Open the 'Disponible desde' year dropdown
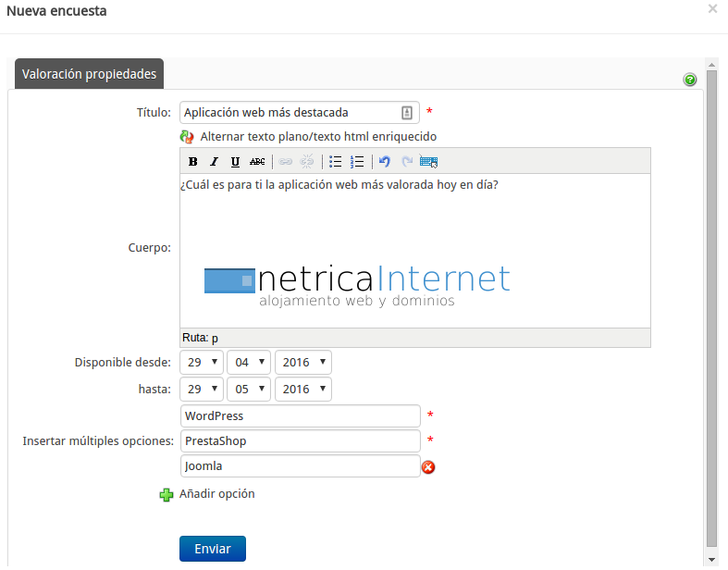The image size is (728, 570). tap(303, 363)
